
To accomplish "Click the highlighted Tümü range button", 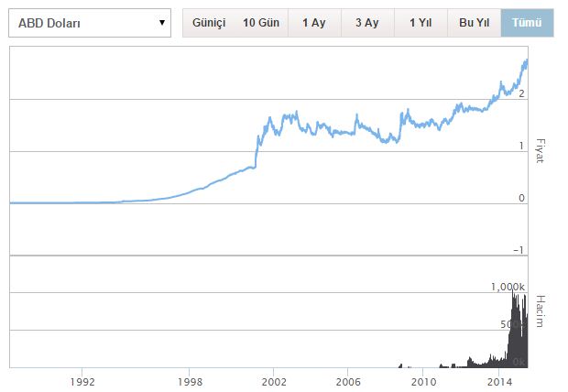I will 527,22.
